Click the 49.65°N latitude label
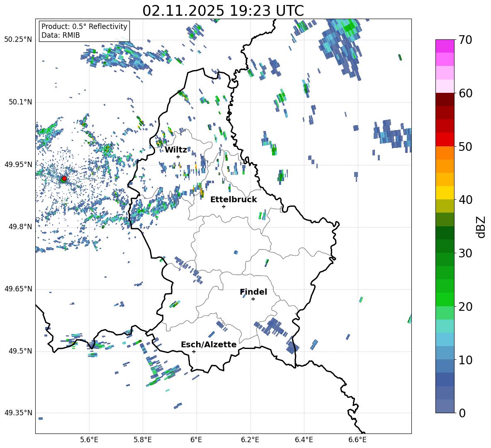This screenshot has width=491, height=448. pos(18,289)
